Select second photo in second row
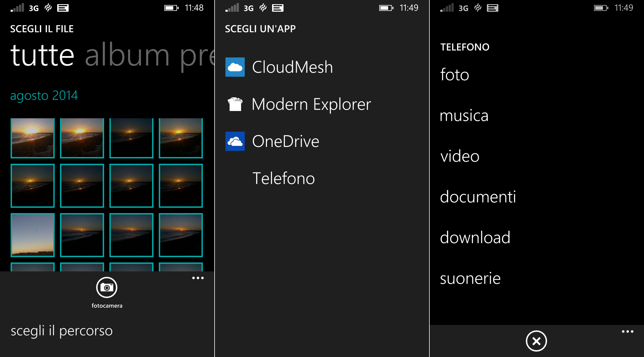644x357 pixels. (82, 186)
